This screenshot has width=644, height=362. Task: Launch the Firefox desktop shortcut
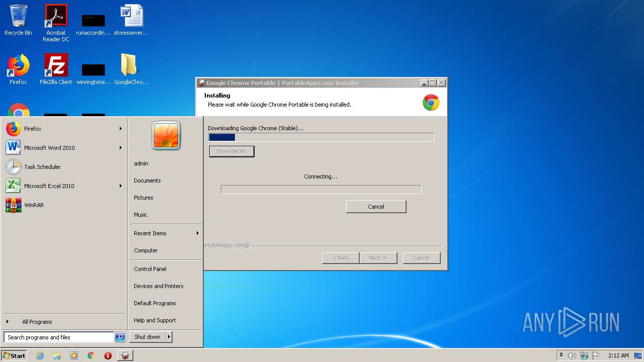pos(18,69)
